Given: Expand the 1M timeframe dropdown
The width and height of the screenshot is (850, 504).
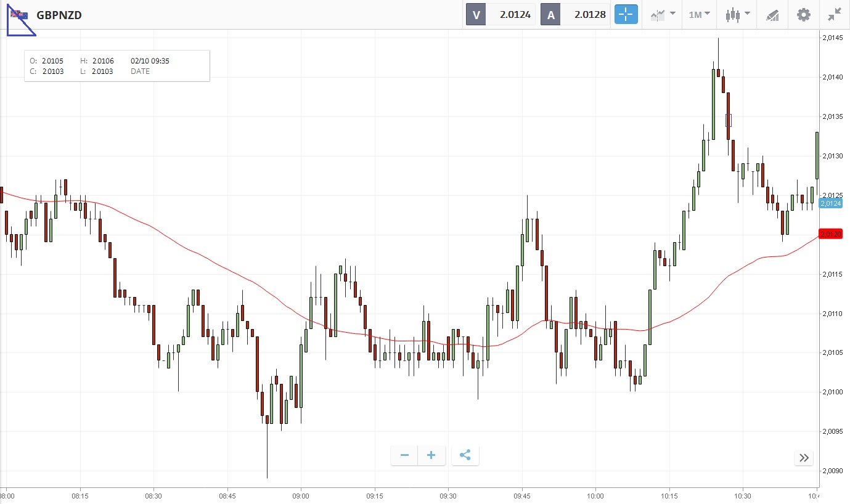Looking at the screenshot, I should [699, 14].
